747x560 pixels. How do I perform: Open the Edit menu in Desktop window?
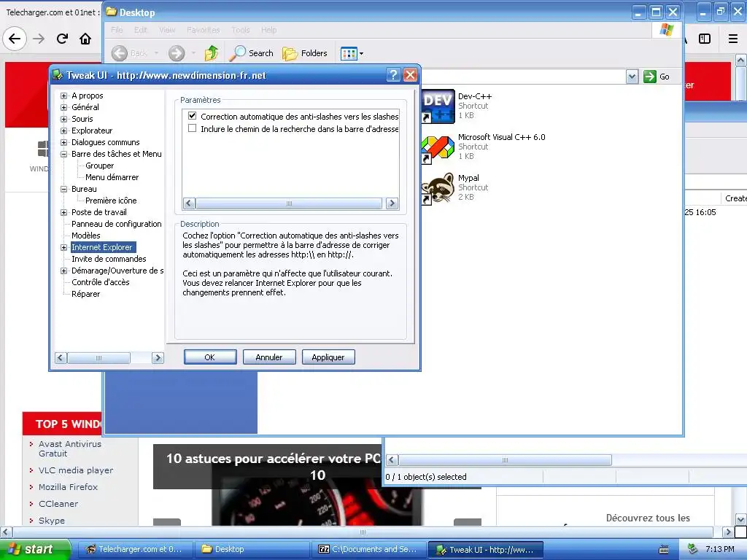141,30
